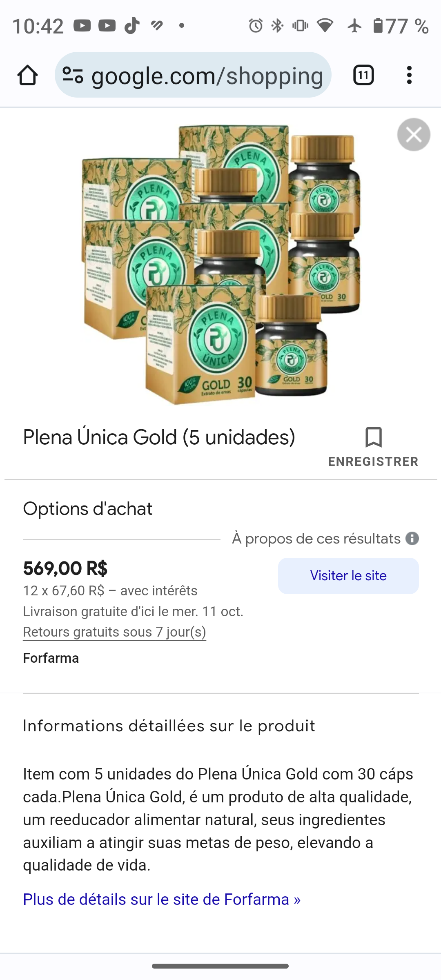Open the tab switcher showing 11 tabs
This screenshot has width=441, height=980.
point(363,76)
